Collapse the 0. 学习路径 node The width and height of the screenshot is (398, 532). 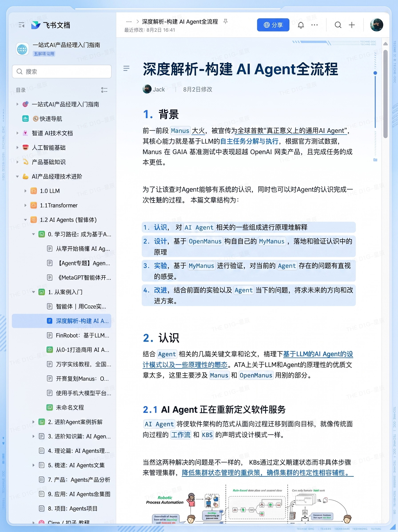pyautogui.click(x=34, y=234)
